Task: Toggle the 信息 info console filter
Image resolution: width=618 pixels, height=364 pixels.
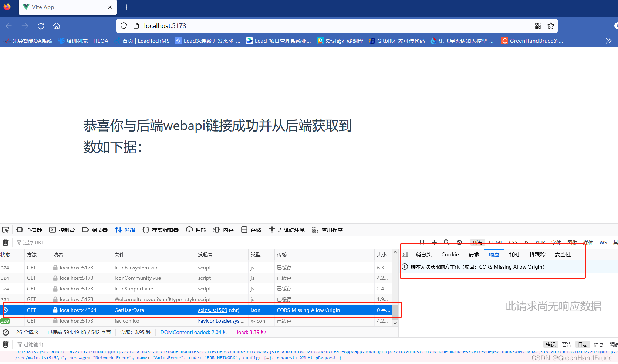Action: (598, 344)
